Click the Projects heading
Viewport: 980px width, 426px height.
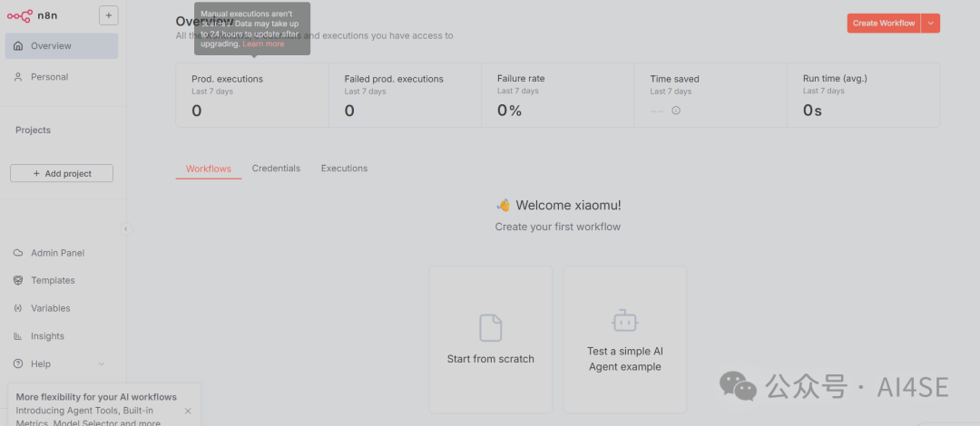coord(34,130)
